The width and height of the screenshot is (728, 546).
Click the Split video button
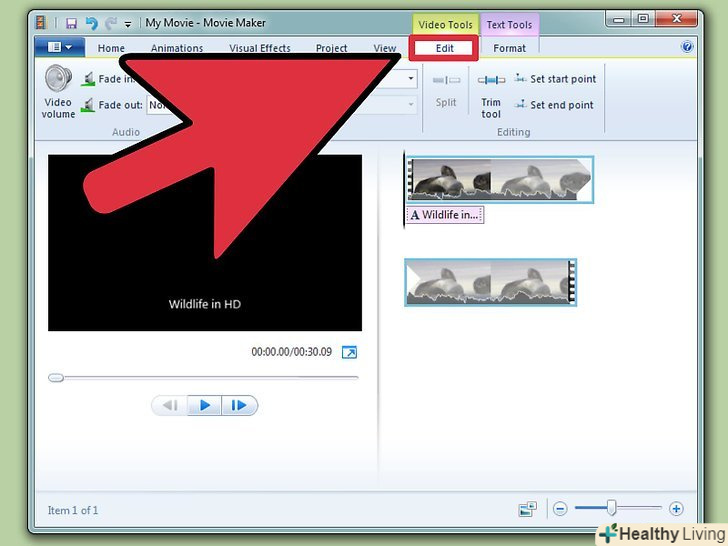pyautogui.click(x=446, y=90)
